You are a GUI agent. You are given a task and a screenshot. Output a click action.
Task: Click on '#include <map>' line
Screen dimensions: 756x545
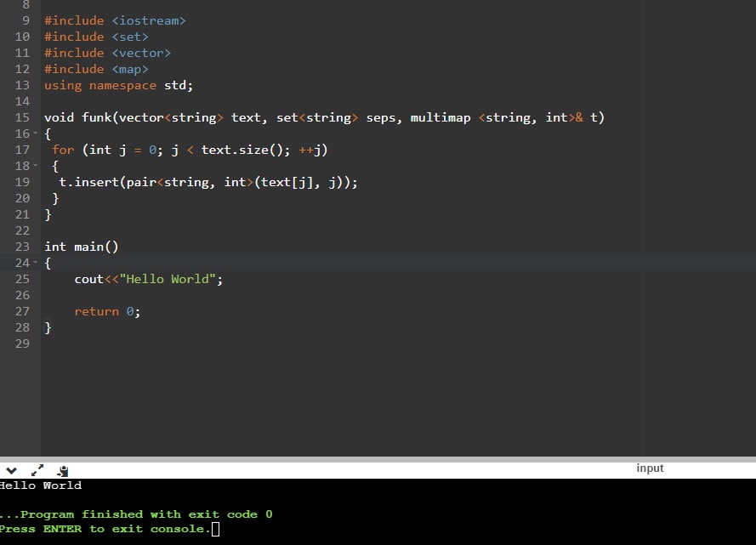pos(96,69)
